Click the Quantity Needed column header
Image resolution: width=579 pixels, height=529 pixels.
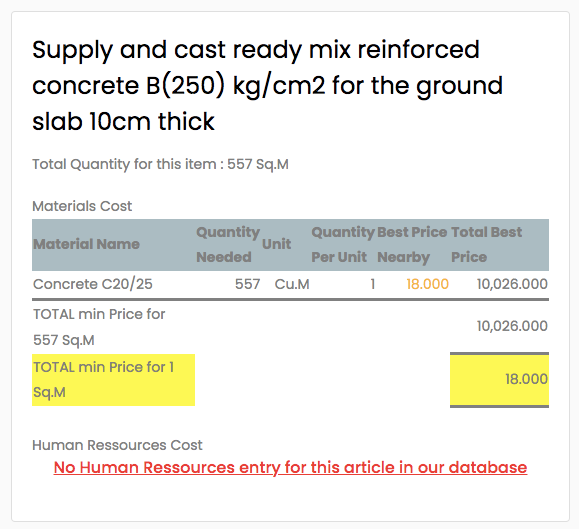coord(228,244)
